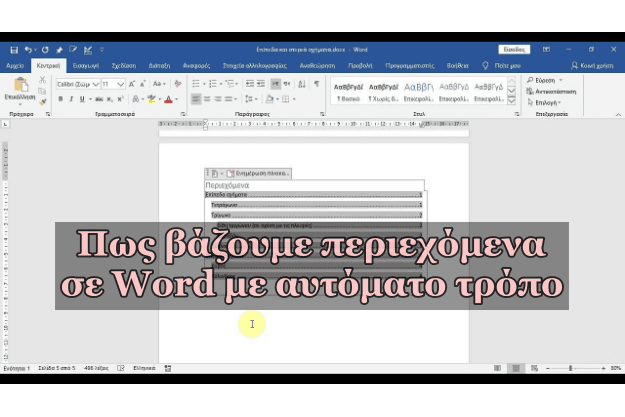Open spelling check icon in status bar
This screenshot has height=417, width=625.
(x=121, y=368)
